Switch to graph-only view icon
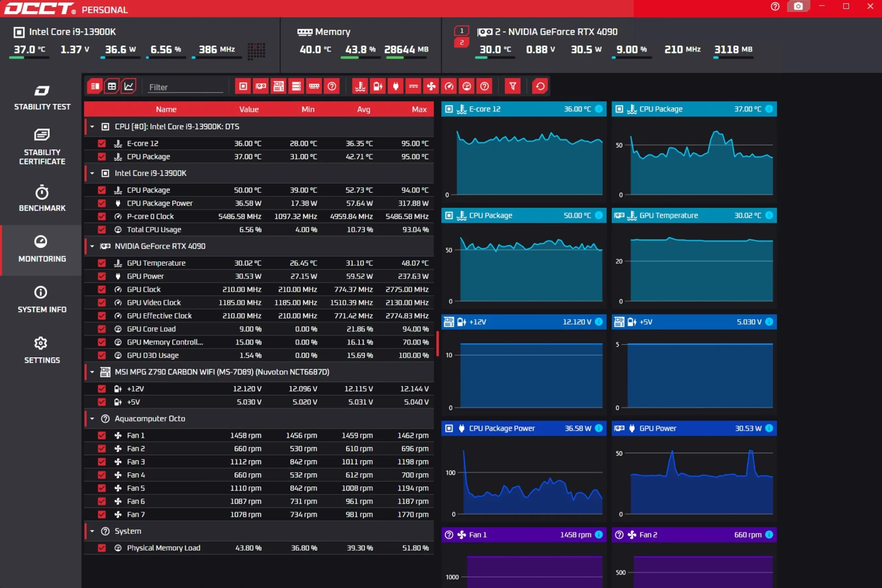Image resolution: width=882 pixels, height=588 pixels. click(129, 86)
